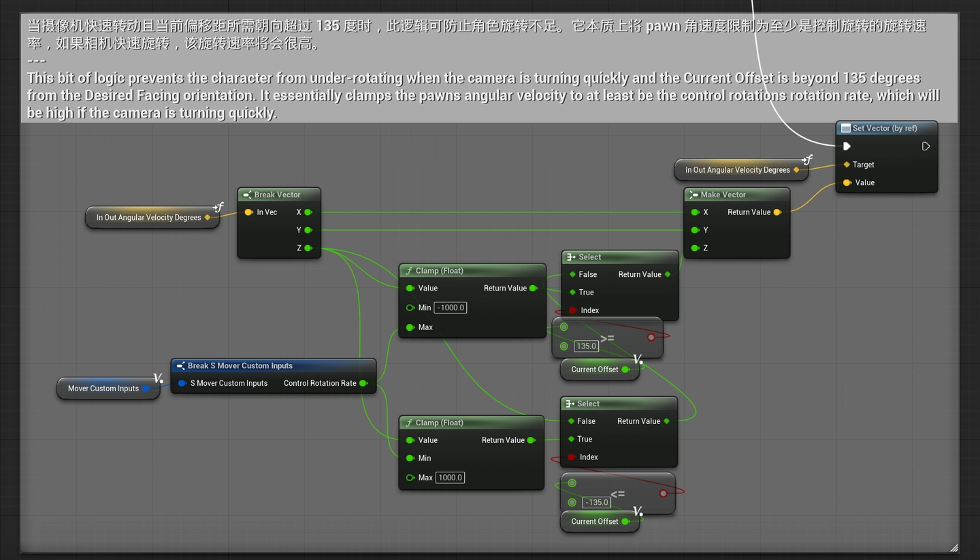Select the Break S Mover Custom Inputs title

click(240, 365)
